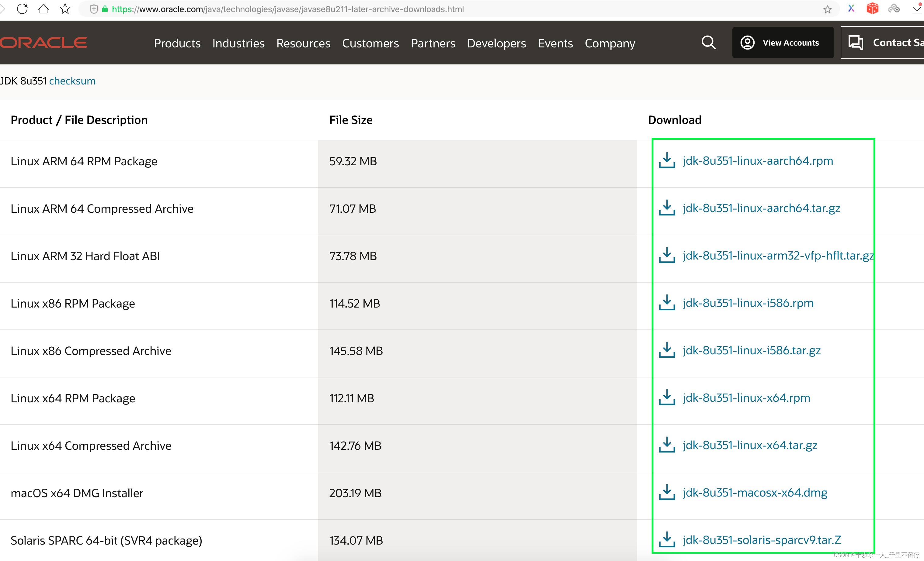This screenshot has width=924, height=561.
Task: Select 'Solaris SPARC 64-bit (SVR4 package)' text
Action: (106, 540)
